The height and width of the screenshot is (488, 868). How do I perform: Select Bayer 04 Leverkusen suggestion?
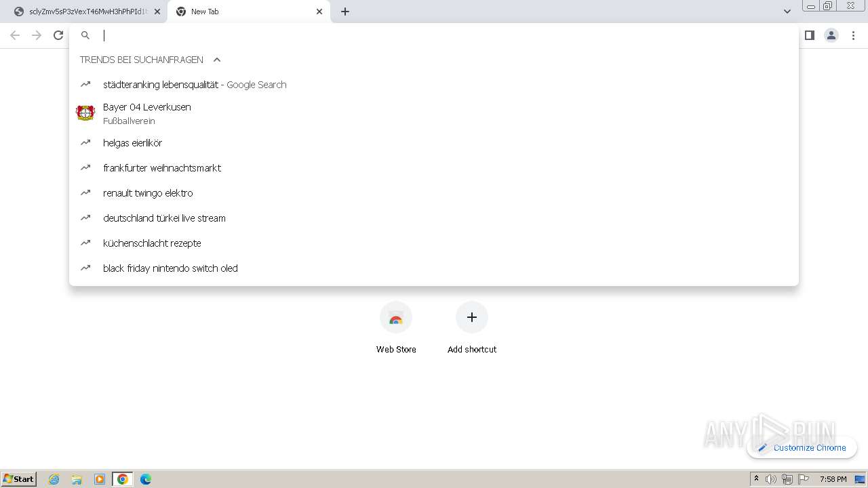434,113
